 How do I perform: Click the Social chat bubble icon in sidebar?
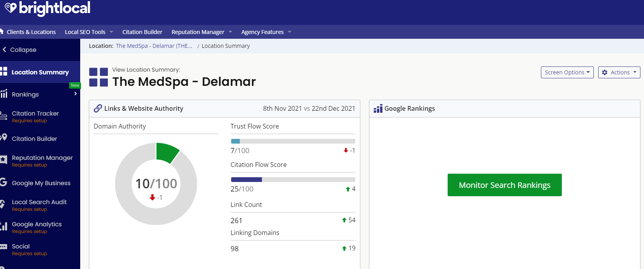click(4, 246)
